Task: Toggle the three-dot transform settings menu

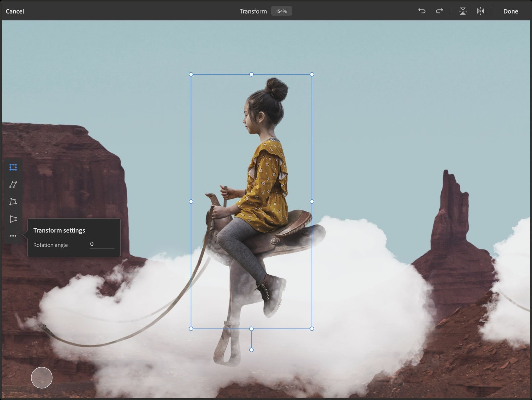Action: pos(13,236)
